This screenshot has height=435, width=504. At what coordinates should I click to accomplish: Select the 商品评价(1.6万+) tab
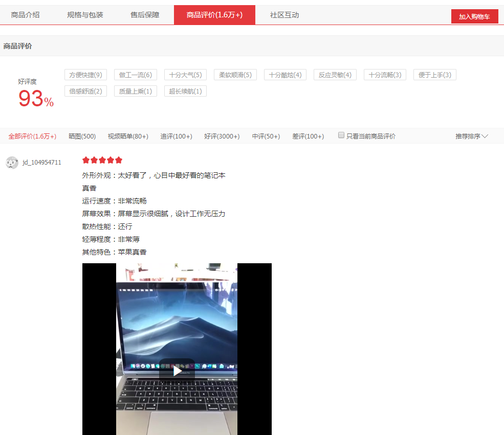click(214, 15)
